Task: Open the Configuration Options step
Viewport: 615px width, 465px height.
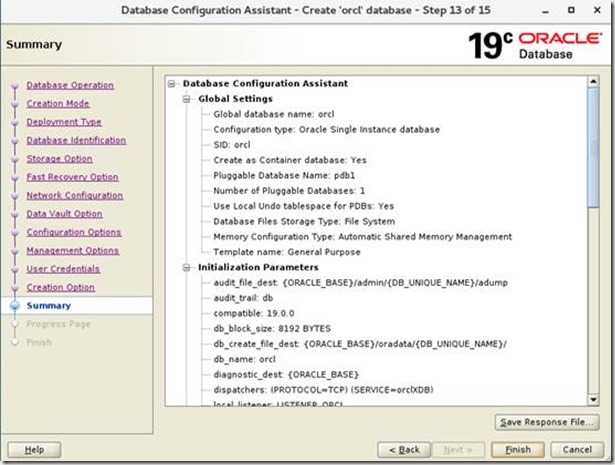Action: [74, 232]
